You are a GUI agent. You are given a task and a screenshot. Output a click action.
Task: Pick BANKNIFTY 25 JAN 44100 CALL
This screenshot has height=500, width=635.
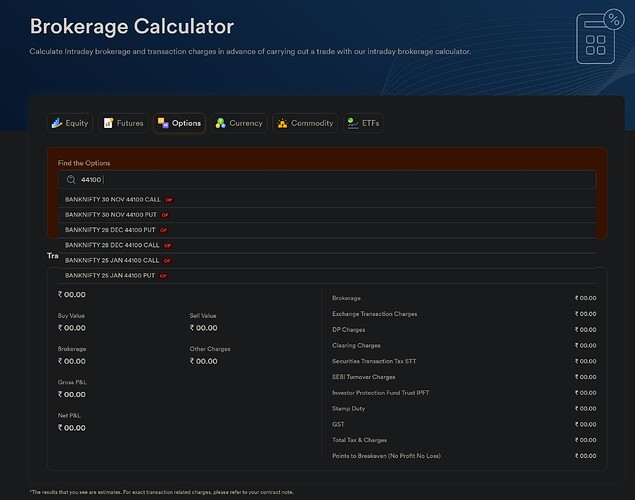[327, 260]
